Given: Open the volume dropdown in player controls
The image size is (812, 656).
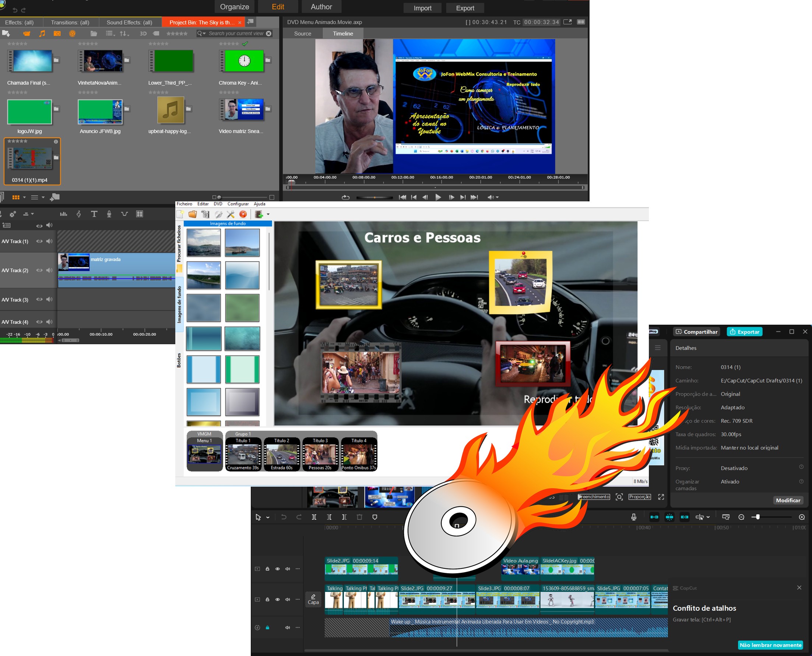Looking at the screenshot, I should tap(497, 197).
